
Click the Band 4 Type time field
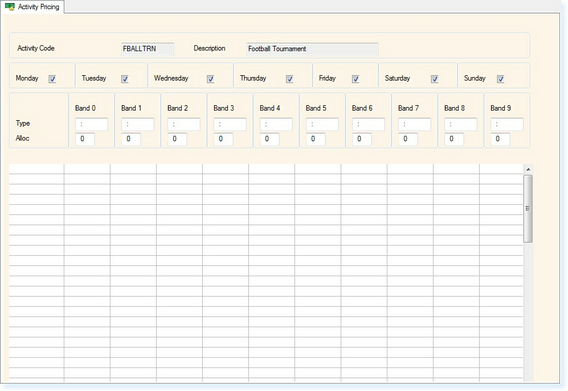276,124
